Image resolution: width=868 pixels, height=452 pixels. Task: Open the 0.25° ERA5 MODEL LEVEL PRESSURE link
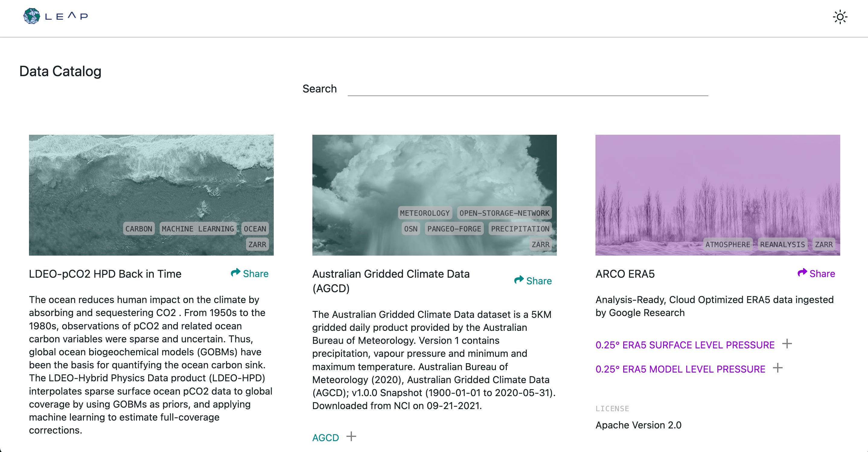click(x=680, y=369)
